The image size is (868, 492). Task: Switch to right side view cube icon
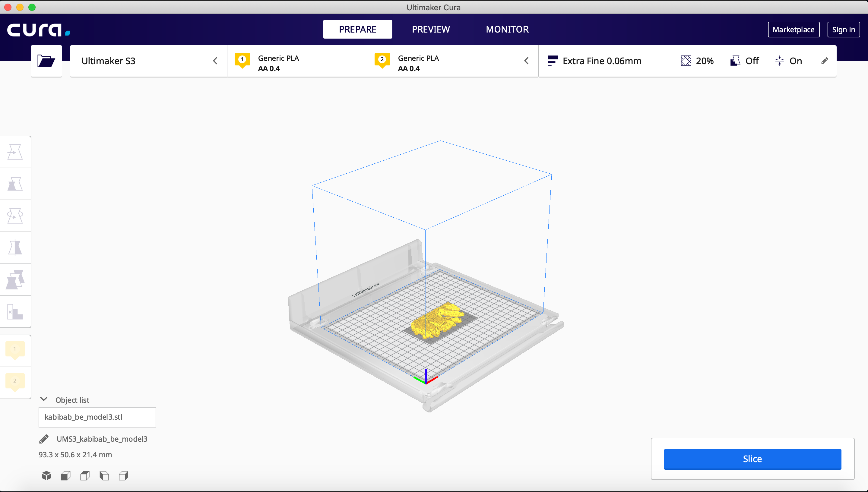tap(123, 476)
